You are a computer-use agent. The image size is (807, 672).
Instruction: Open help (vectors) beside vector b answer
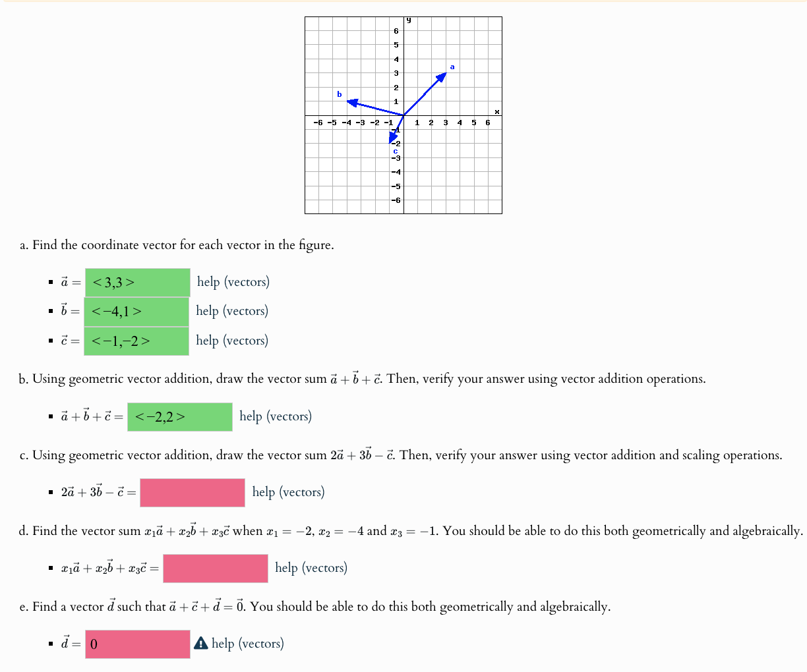[x=233, y=311]
